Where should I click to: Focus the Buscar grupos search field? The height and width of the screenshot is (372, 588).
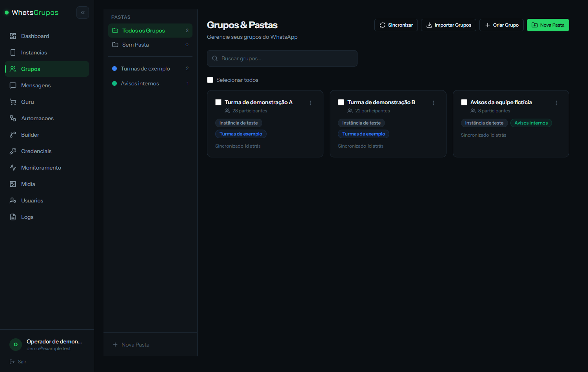282,58
